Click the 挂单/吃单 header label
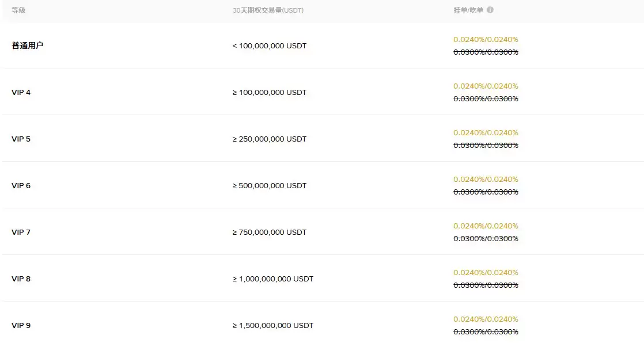644x343 pixels. coord(468,10)
